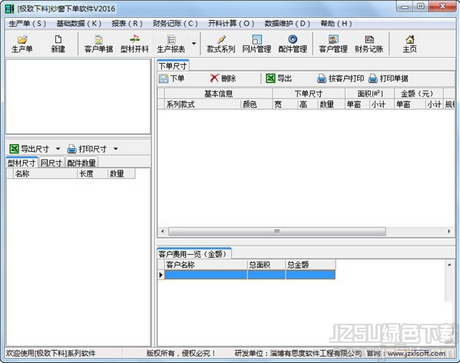Image resolution: width=460 pixels, height=363 pixels.
Task: Open 客户单据 from the toolbar
Action: 99,44
